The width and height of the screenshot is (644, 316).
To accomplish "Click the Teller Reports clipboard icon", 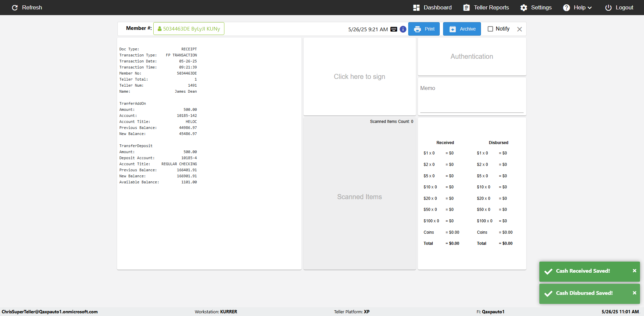I will 466,7.
